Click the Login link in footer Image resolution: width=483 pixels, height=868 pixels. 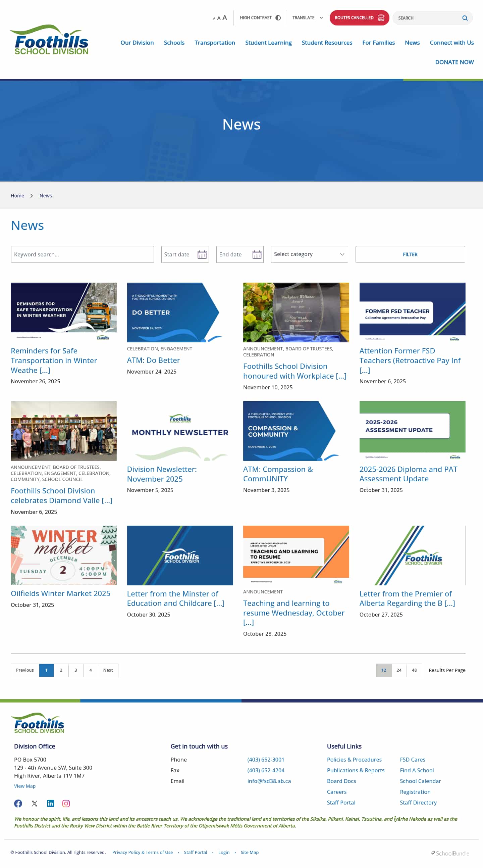(224, 852)
